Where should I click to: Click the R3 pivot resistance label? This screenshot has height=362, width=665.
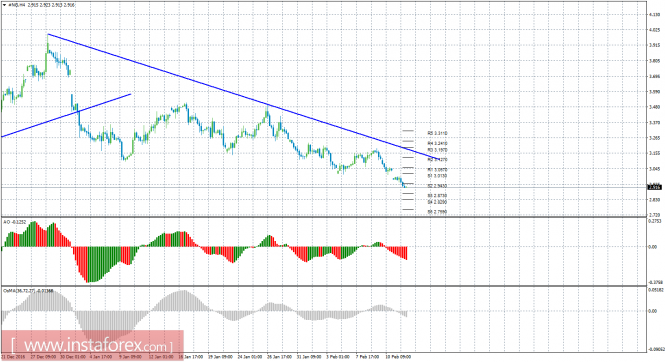click(437, 150)
